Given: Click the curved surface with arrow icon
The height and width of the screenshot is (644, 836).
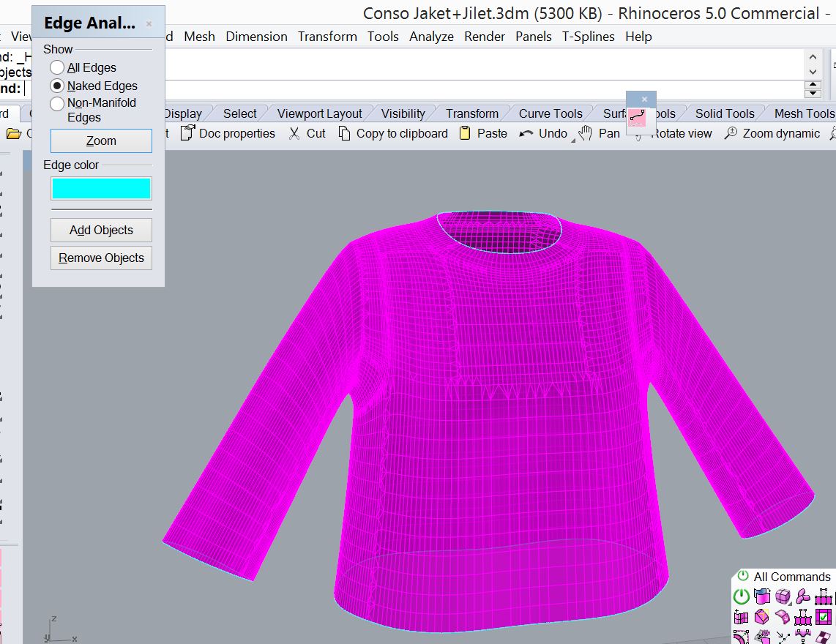Looking at the screenshot, I should [x=783, y=618].
